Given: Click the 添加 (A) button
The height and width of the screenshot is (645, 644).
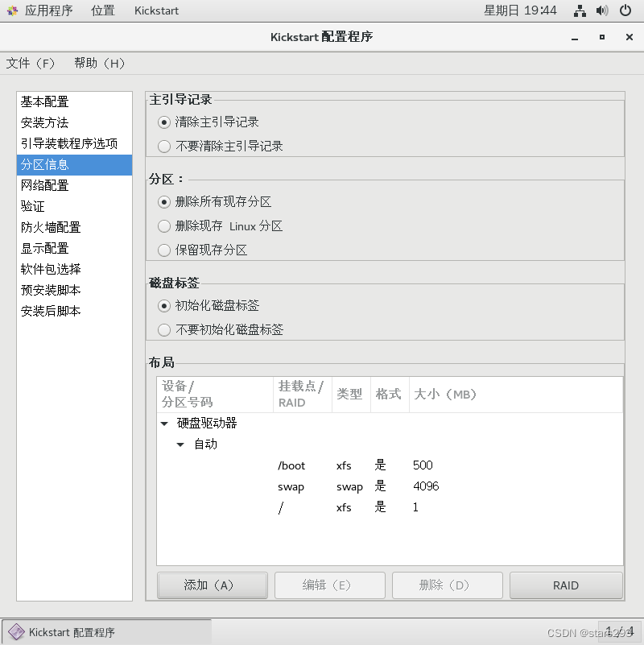Looking at the screenshot, I should 213,585.
